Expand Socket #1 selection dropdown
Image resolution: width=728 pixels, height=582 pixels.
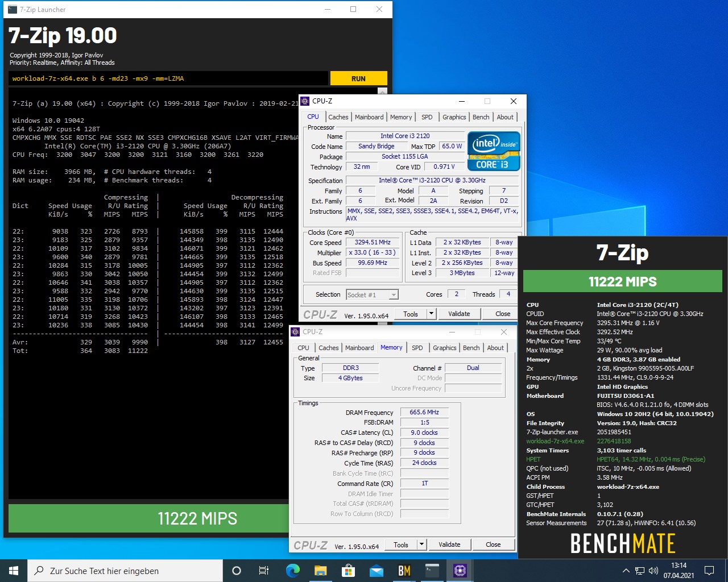click(394, 294)
